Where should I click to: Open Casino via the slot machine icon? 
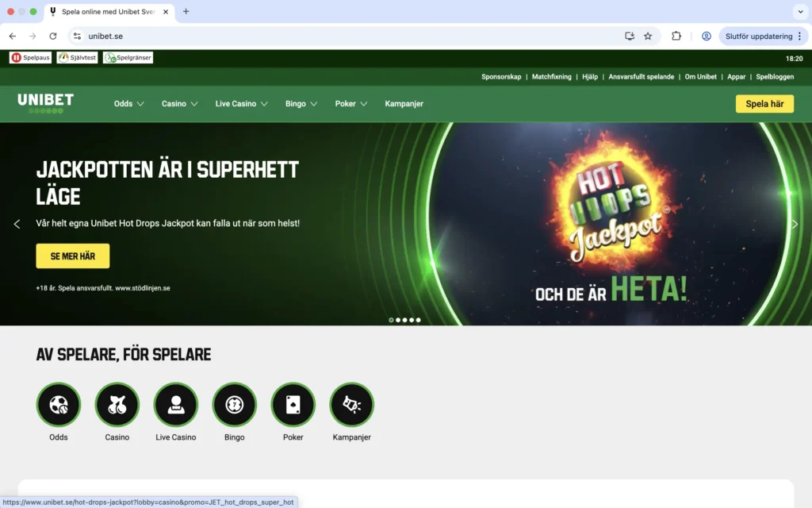(117, 404)
